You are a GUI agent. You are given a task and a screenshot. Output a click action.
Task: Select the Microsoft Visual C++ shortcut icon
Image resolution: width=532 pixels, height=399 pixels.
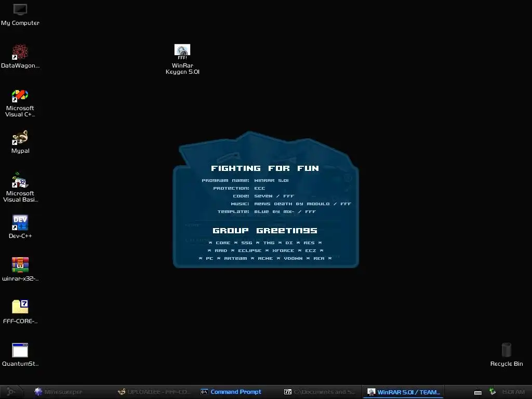pos(20,103)
